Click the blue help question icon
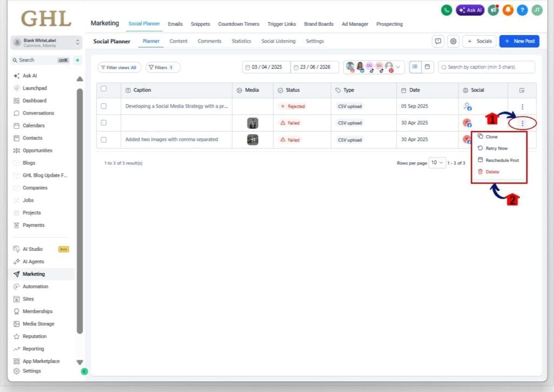This screenshot has width=554, height=392. [522, 10]
